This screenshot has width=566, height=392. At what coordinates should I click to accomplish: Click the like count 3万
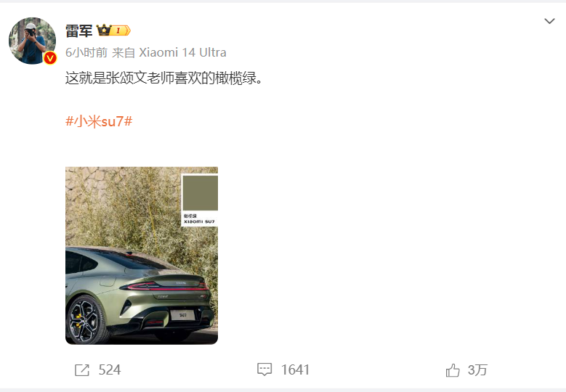(477, 370)
